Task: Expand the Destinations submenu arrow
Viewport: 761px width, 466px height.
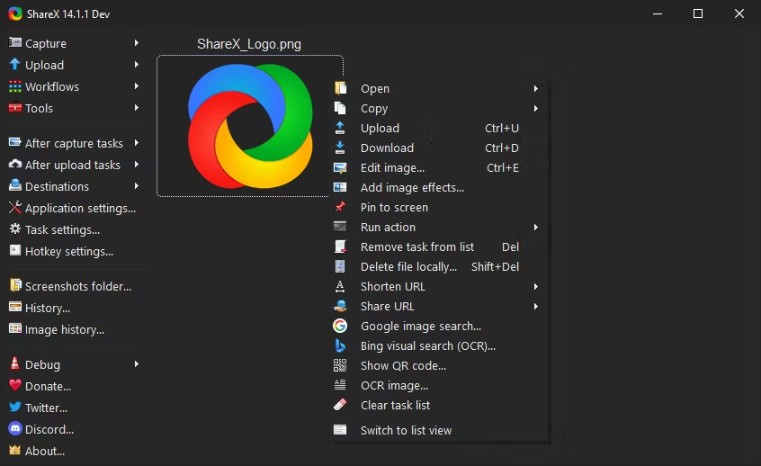Action: click(x=136, y=186)
